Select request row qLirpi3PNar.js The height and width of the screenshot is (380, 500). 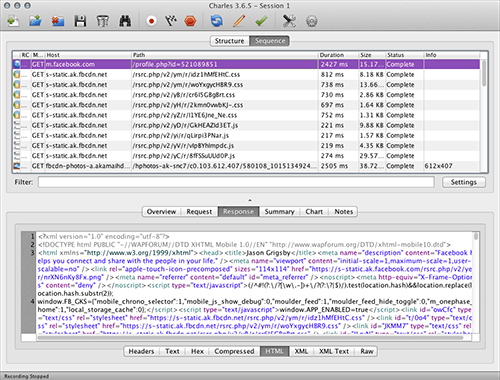point(247,136)
